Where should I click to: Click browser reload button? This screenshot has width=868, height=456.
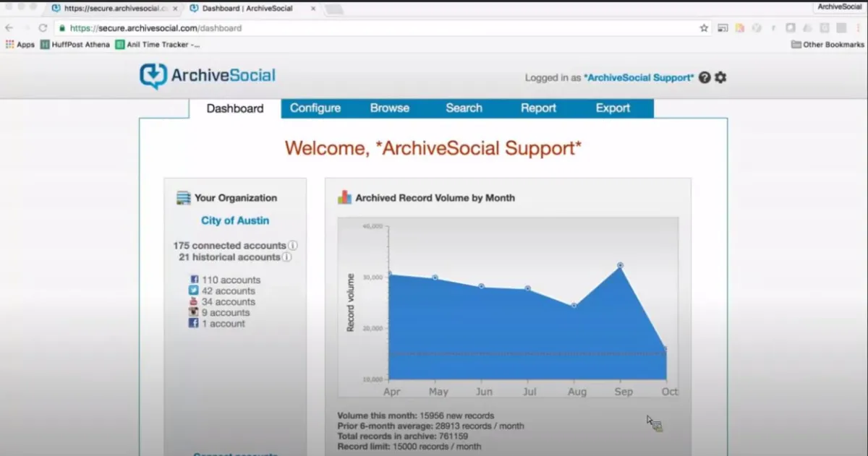tap(43, 28)
